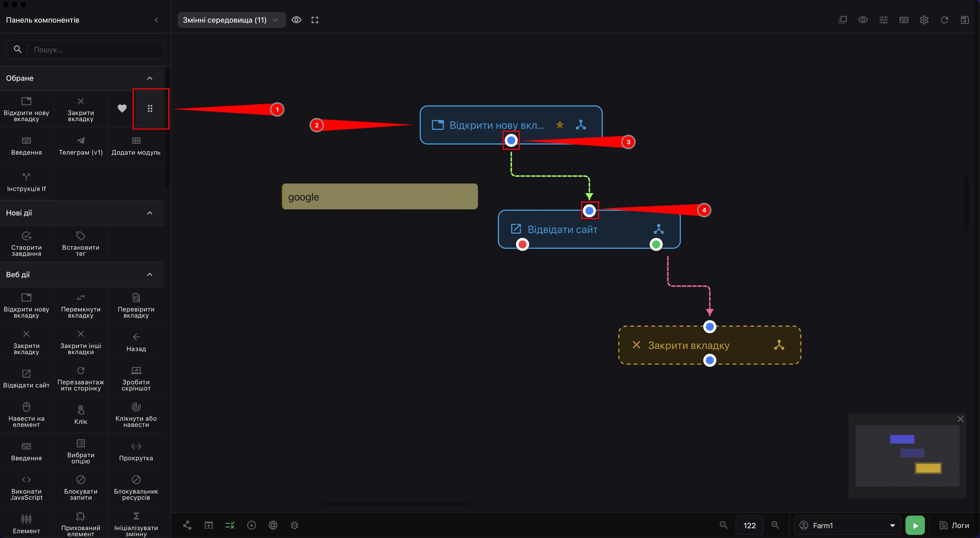The width and height of the screenshot is (980, 538).
Task: Toggle the heart favorite icon
Action: [x=122, y=109]
